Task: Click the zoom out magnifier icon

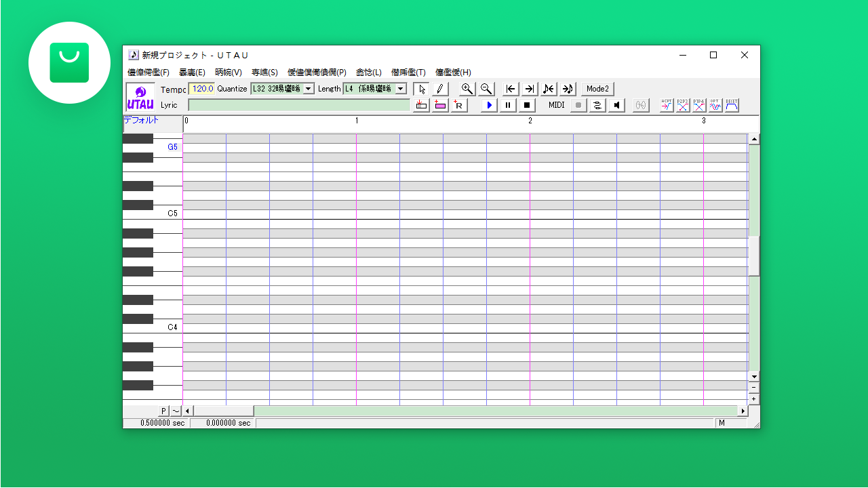Action: (486, 89)
